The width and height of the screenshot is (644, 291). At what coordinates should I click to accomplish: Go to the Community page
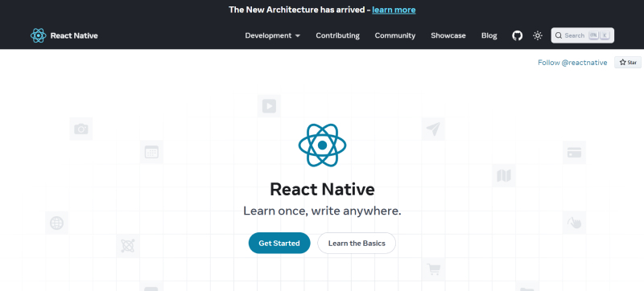tap(395, 35)
